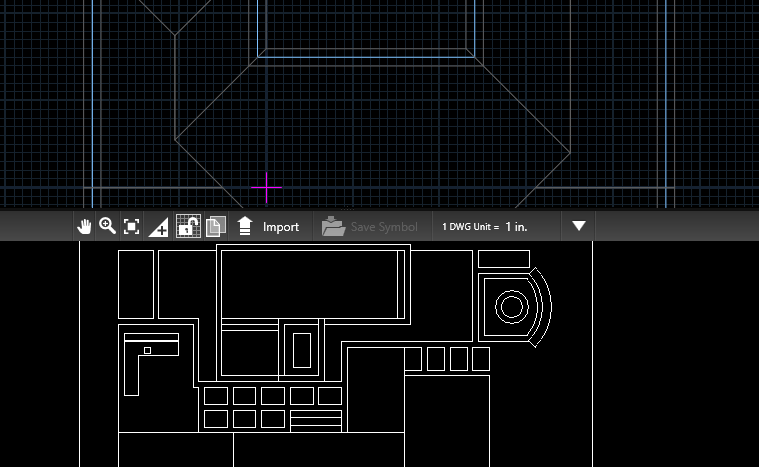This screenshot has width=759, height=467.
Task: Click the overlapping pages copy icon
Action: (x=216, y=226)
